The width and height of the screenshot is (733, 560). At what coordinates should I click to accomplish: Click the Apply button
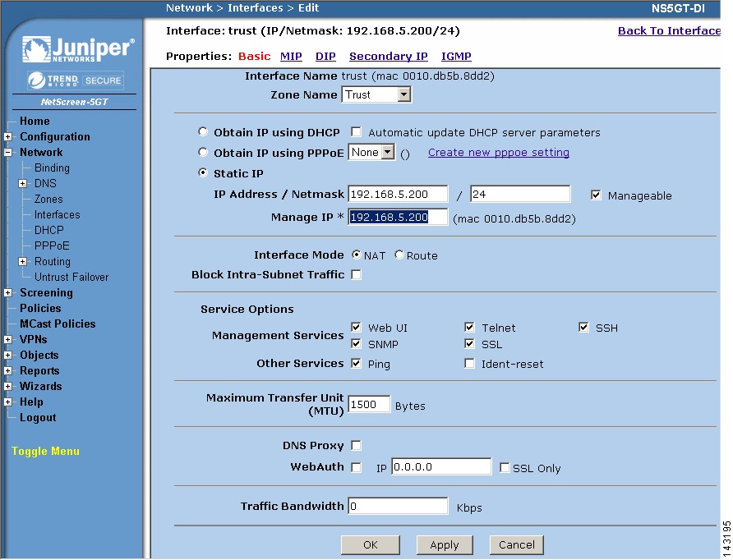(445, 544)
